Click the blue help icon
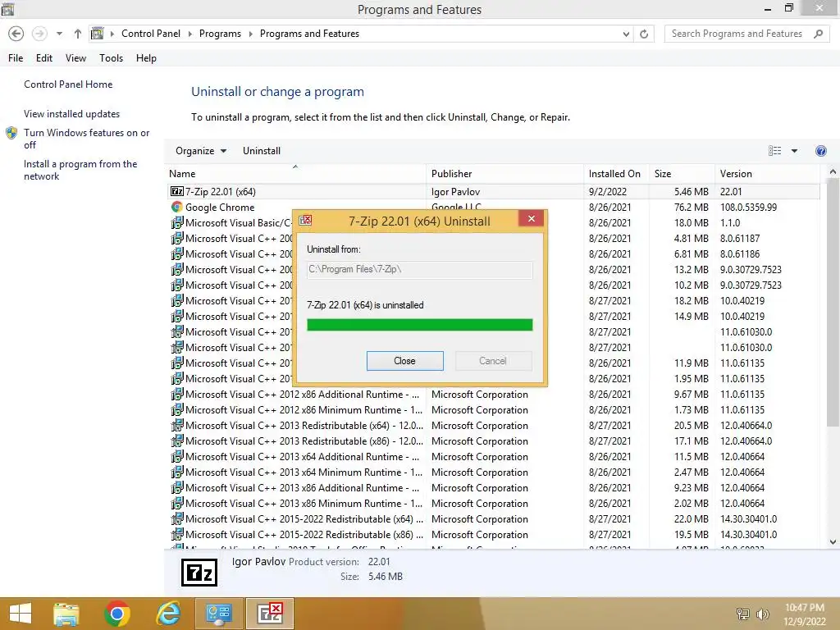The image size is (840, 630). [820, 151]
